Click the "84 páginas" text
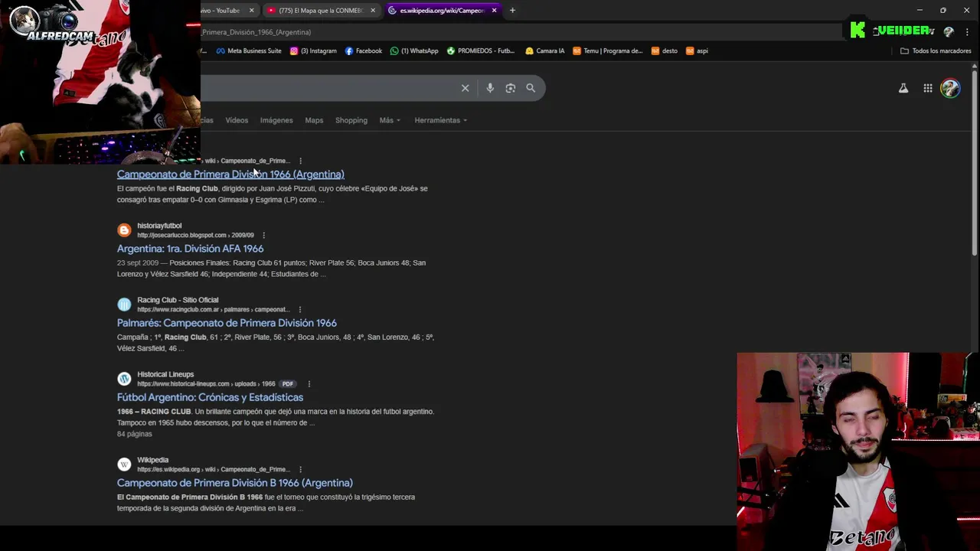This screenshot has width=980, height=551. [135, 434]
